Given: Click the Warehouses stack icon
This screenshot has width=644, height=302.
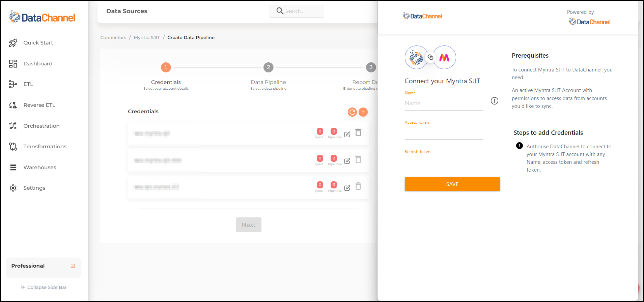Looking at the screenshot, I should 13,168.
